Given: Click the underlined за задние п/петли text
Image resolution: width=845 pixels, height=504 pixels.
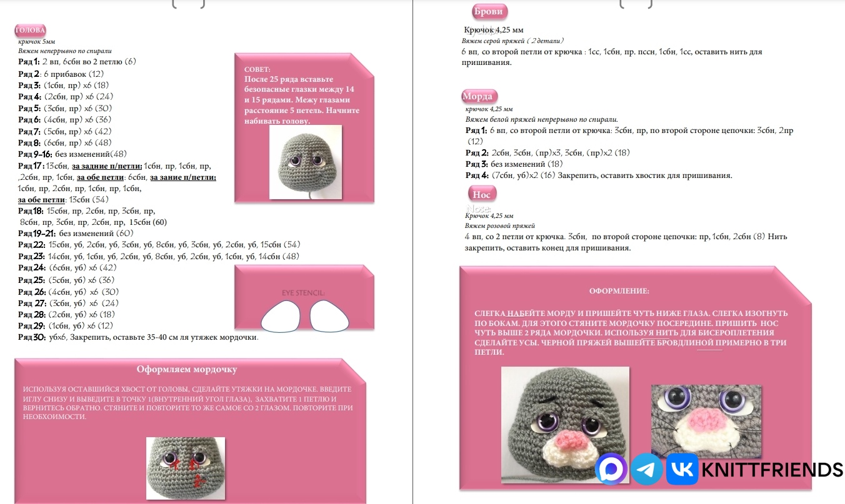Looking at the screenshot, I should [x=107, y=166].
